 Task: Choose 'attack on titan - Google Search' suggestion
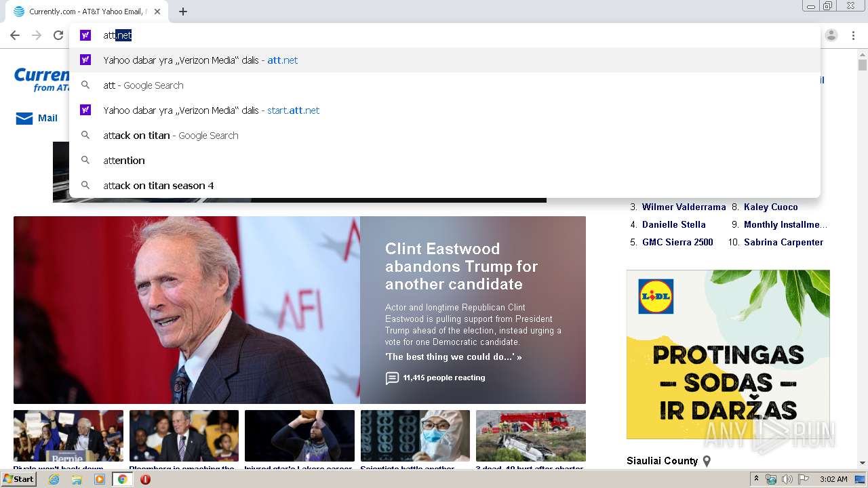coord(445,136)
